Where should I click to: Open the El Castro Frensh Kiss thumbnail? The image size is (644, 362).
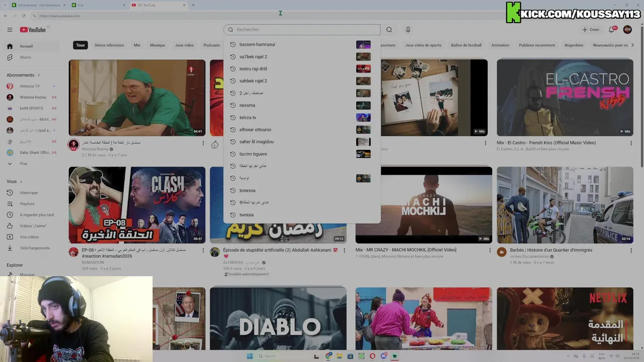coord(565,98)
